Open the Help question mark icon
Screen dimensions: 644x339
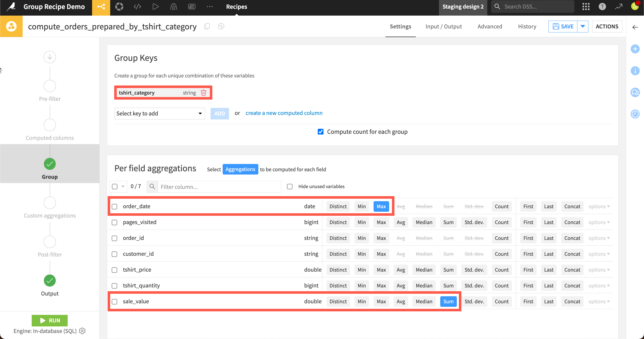602,7
